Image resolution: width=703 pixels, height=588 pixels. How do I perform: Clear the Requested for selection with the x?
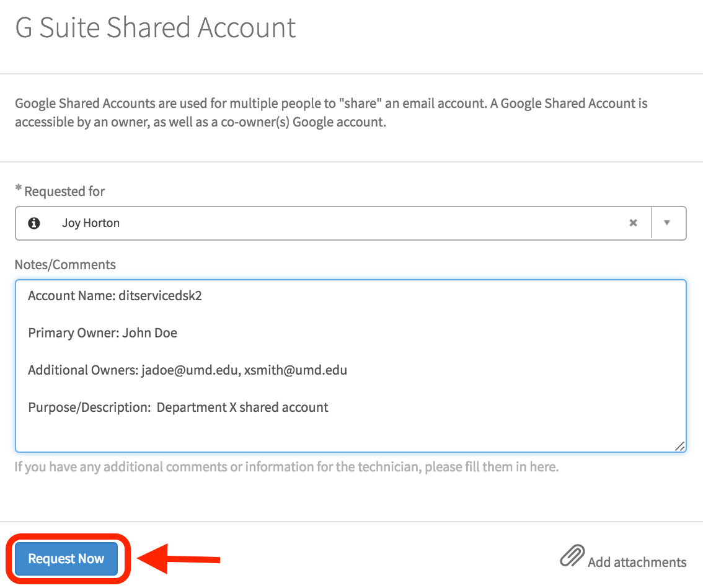[633, 223]
